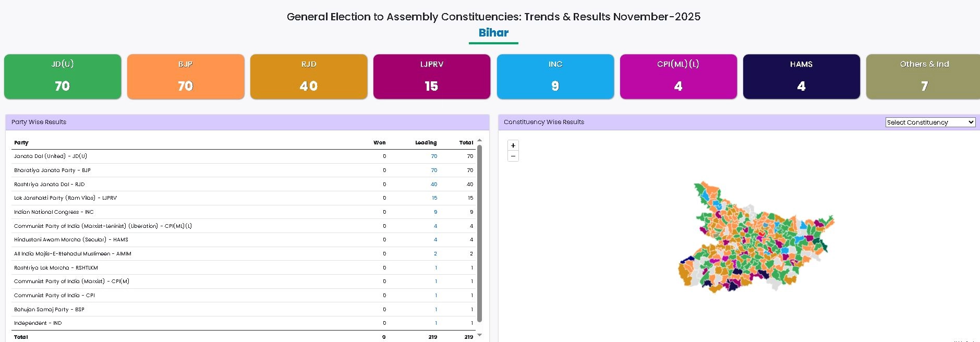Image resolution: width=980 pixels, height=342 pixels.
Task: Click the JD(U) green party card
Action: click(x=63, y=76)
